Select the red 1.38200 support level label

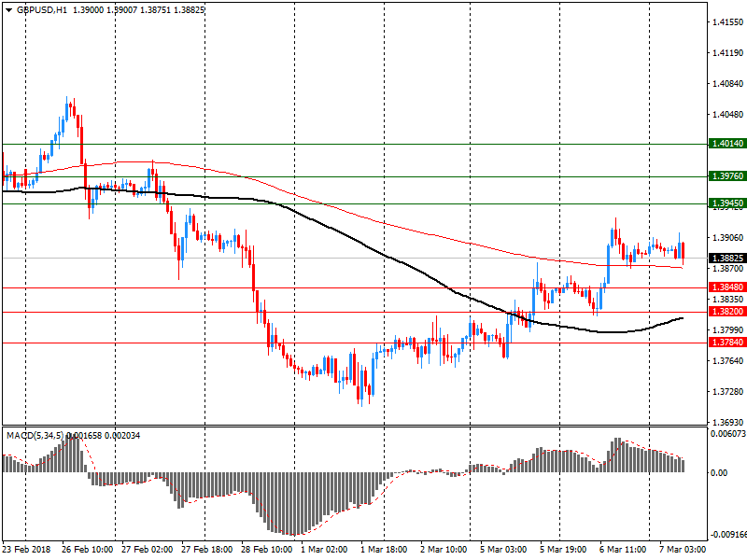click(727, 312)
